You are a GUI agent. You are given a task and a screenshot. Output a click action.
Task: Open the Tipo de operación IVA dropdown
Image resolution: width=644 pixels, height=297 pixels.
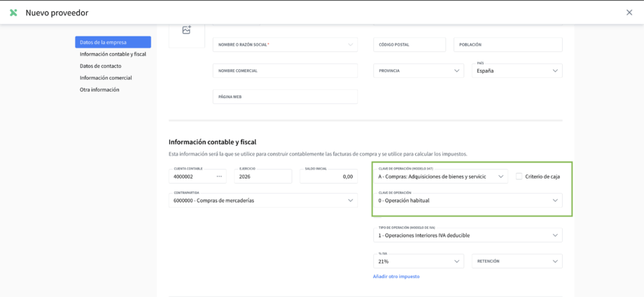468,235
